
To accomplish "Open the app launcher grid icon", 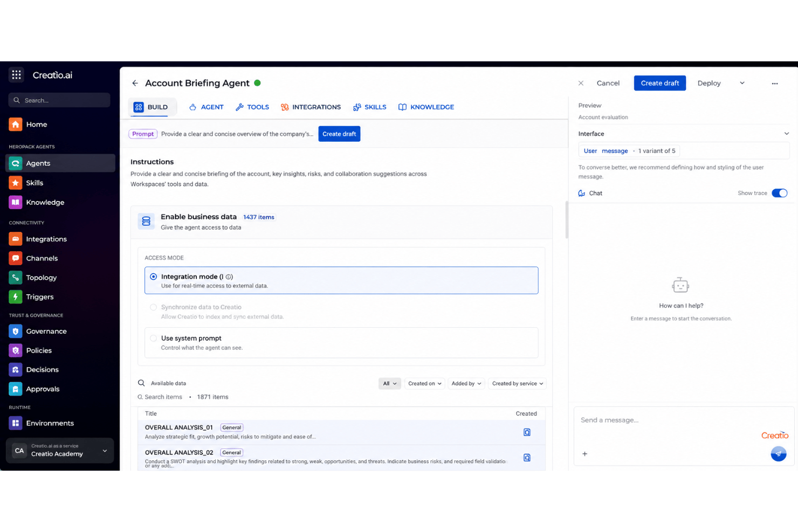I will (x=16, y=75).
